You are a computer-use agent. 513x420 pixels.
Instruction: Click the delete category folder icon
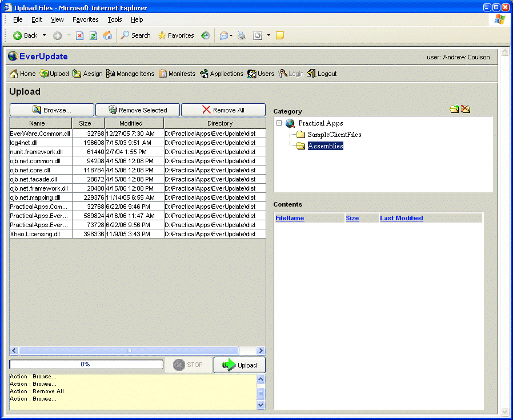466,109
